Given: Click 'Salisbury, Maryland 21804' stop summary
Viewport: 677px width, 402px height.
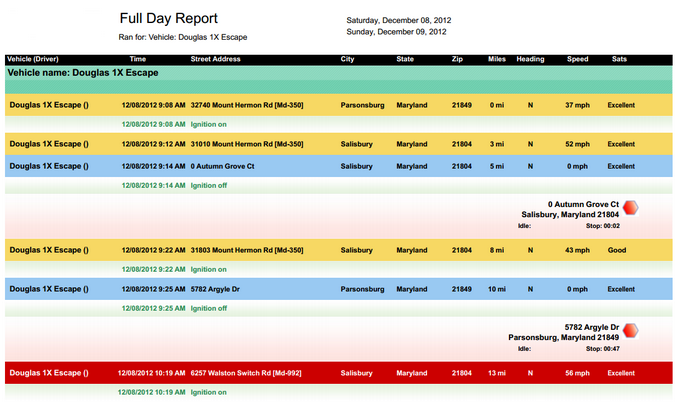Looking at the screenshot, I should click(x=570, y=215).
